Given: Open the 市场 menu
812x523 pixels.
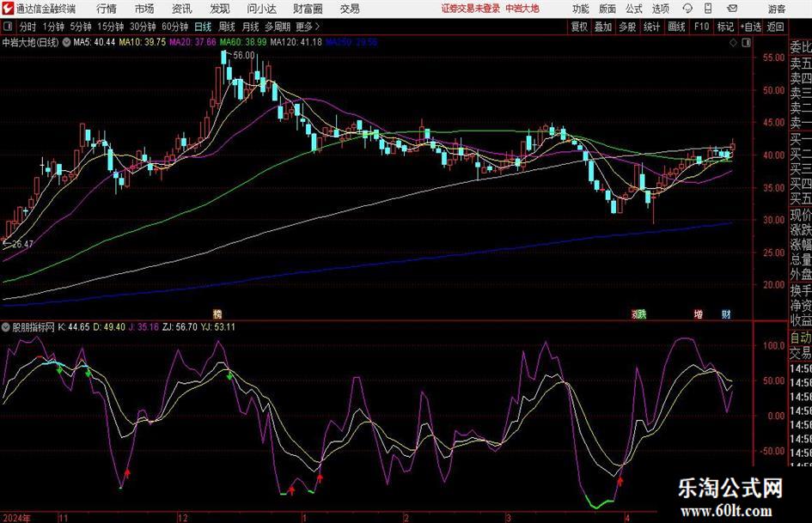Looking at the screenshot, I should 144,9.
